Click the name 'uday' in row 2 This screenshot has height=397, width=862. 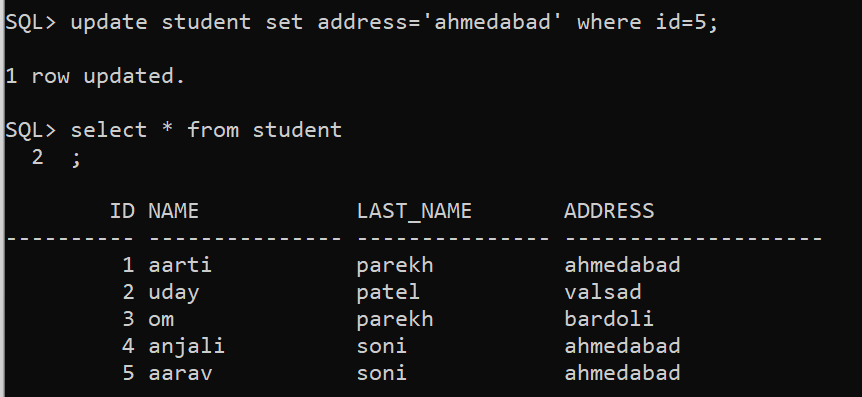tap(174, 293)
